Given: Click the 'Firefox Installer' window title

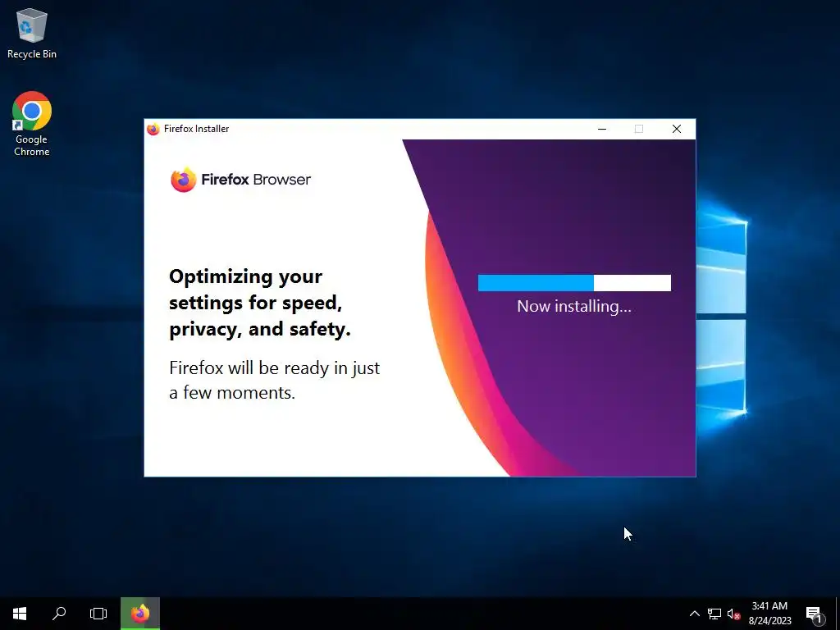Looking at the screenshot, I should 197,129.
